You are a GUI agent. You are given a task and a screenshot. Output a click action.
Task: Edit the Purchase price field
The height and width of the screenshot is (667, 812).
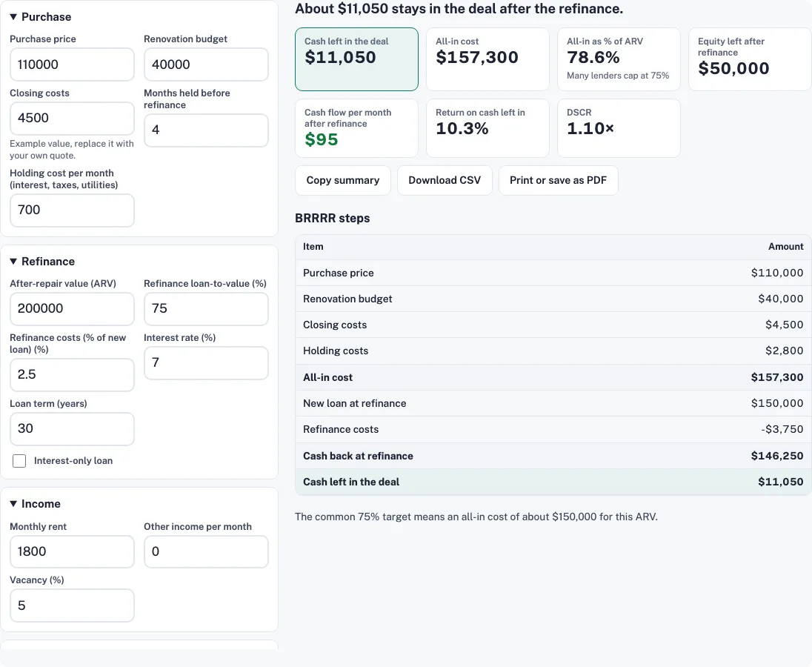[72, 64]
